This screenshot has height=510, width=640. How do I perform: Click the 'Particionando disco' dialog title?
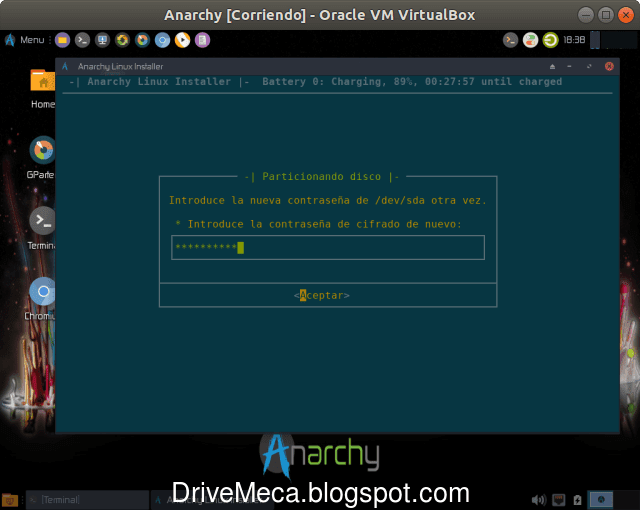[x=322, y=177]
